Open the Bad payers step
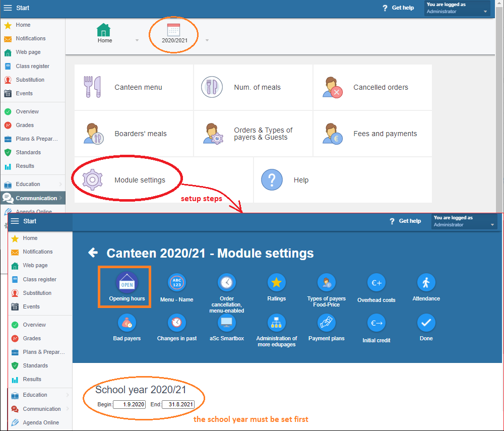The image size is (504, 431). click(127, 328)
